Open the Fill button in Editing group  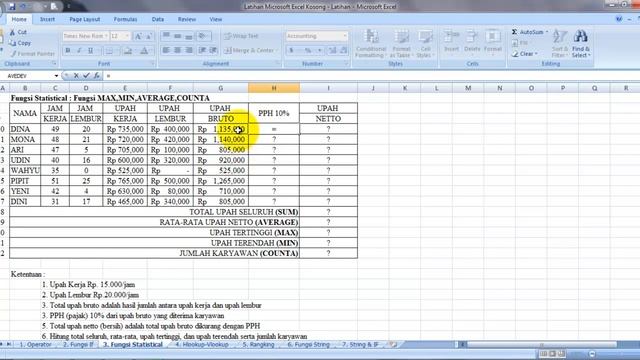pos(520,43)
